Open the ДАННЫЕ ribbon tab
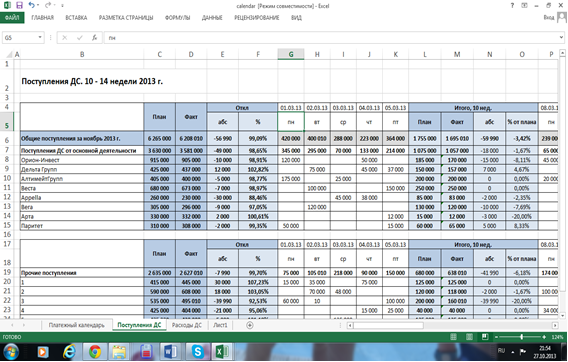 point(212,18)
